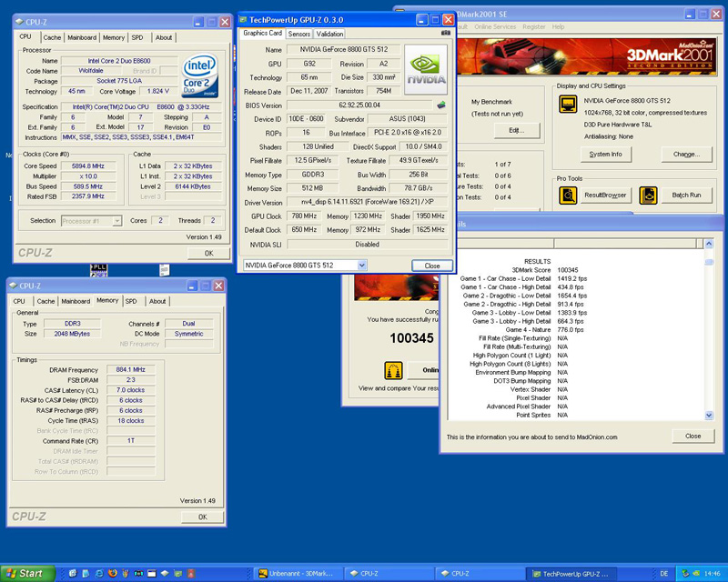Open the SPD tab in the bottom CPU-Z window
The image size is (728, 582).
131,301
